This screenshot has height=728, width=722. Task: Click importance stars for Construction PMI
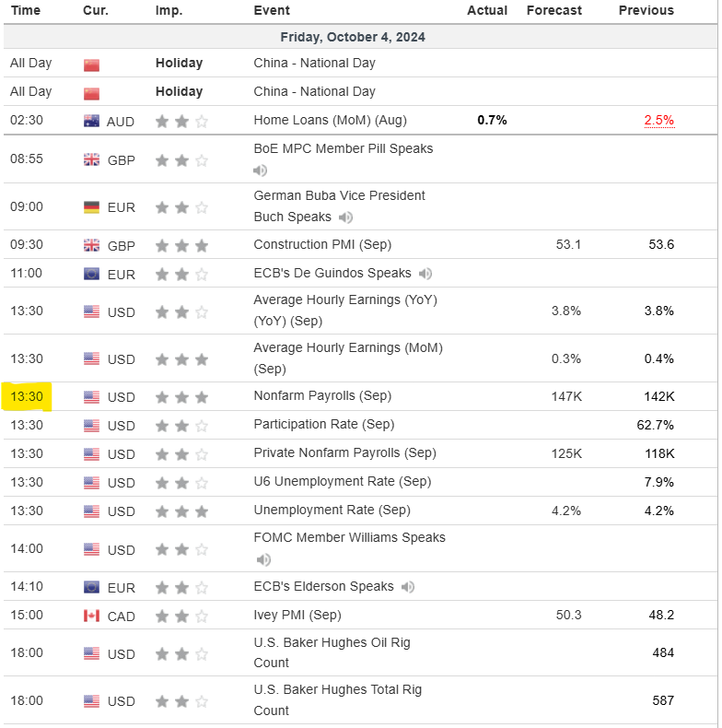coord(181,246)
